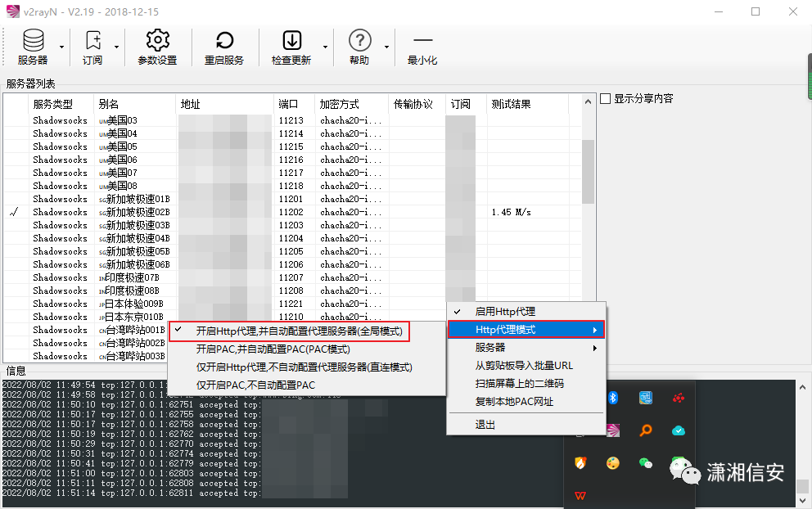Select the 美国06 server row
The width and height of the screenshot is (812, 509).
[292, 160]
